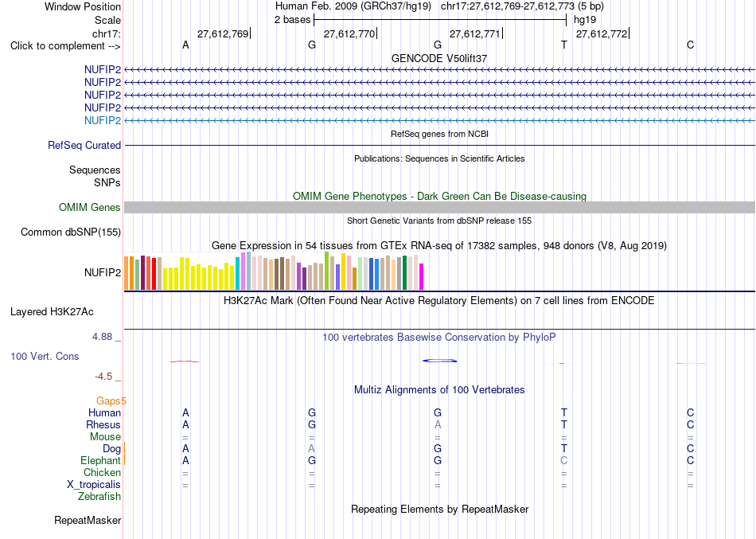Open the H3K27Ac Mark track title
This screenshot has width=756, height=539.
click(439, 301)
